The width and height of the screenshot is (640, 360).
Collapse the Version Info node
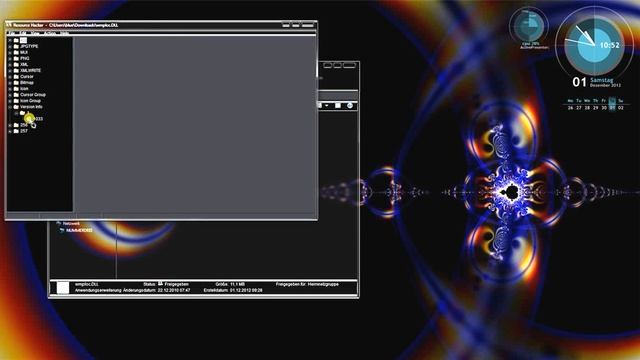click(x=10, y=107)
